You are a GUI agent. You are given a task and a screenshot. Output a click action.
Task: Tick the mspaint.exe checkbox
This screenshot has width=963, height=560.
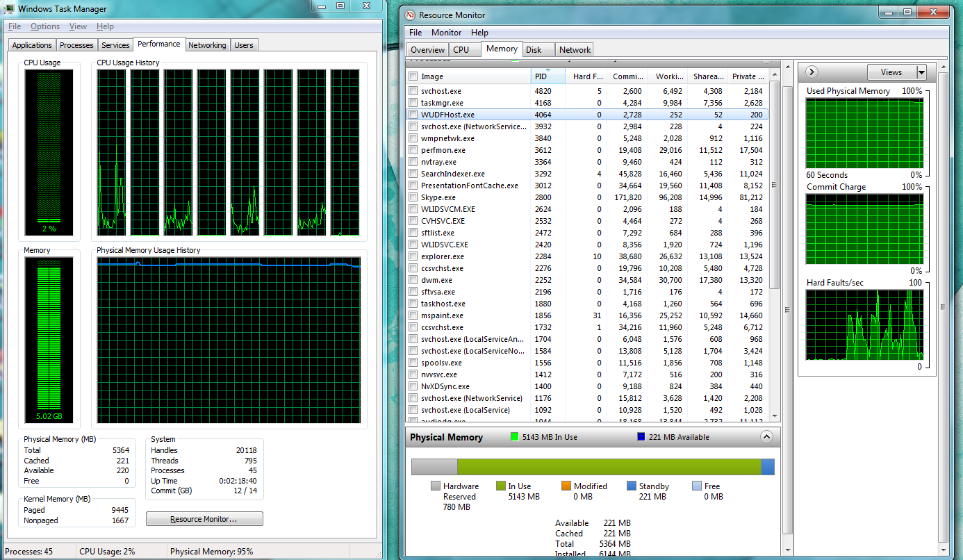click(413, 315)
